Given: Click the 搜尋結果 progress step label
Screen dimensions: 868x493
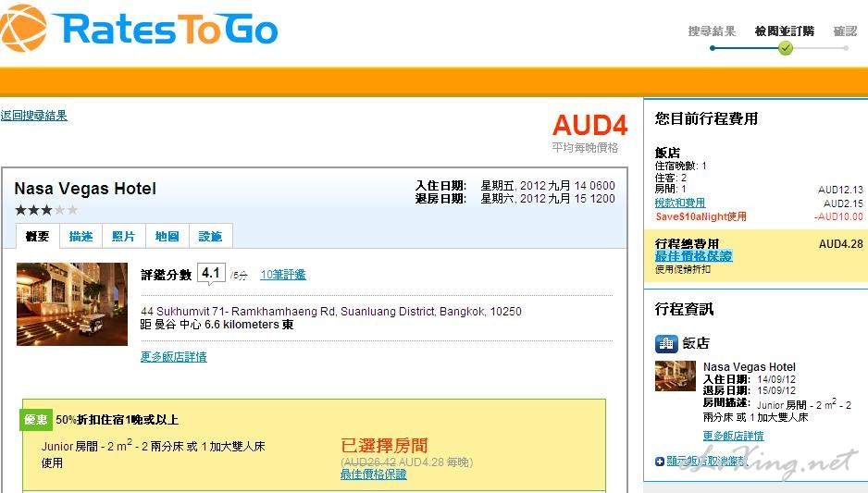Looking at the screenshot, I should pos(712,31).
